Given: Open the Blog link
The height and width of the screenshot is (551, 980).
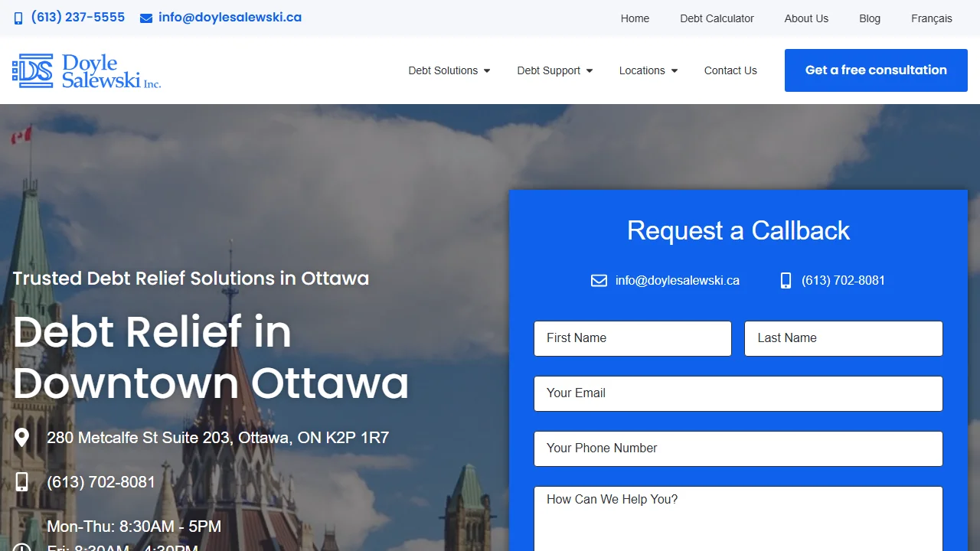Looking at the screenshot, I should 870,18.
